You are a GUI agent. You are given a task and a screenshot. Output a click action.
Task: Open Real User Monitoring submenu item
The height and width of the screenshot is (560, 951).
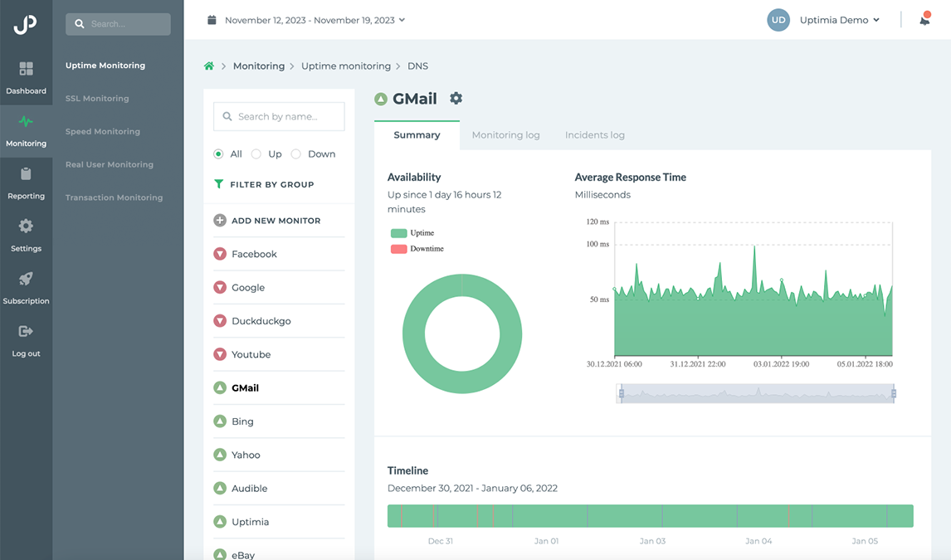pos(110,164)
